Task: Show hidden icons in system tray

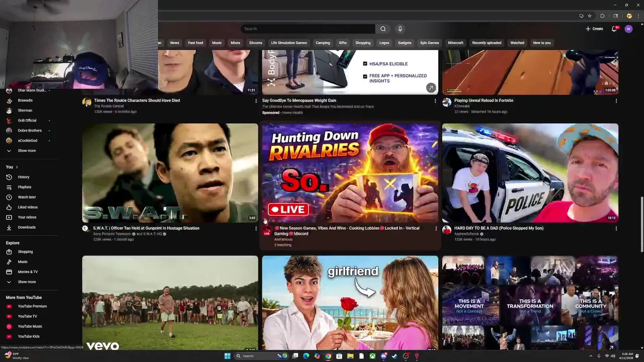Action: (591, 356)
